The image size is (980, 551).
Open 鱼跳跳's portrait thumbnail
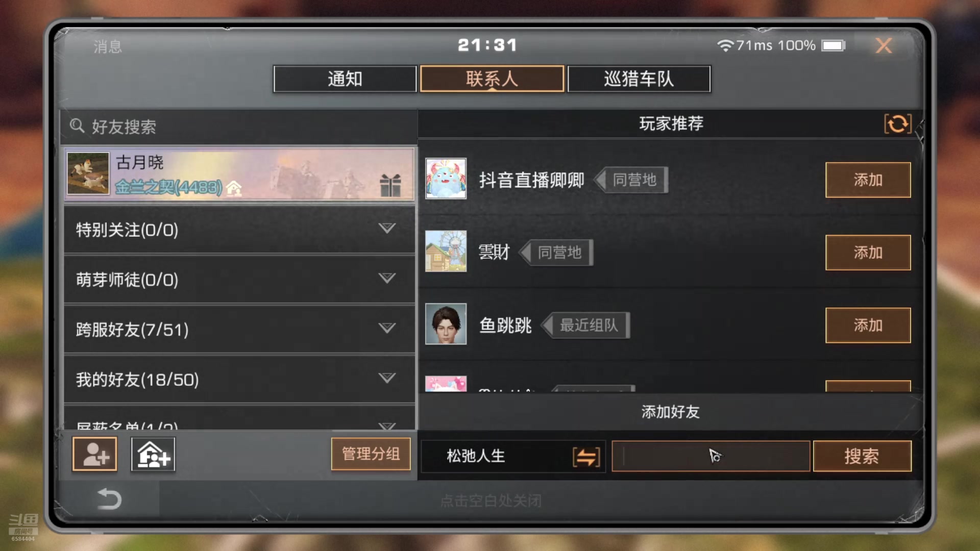click(x=446, y=324)
